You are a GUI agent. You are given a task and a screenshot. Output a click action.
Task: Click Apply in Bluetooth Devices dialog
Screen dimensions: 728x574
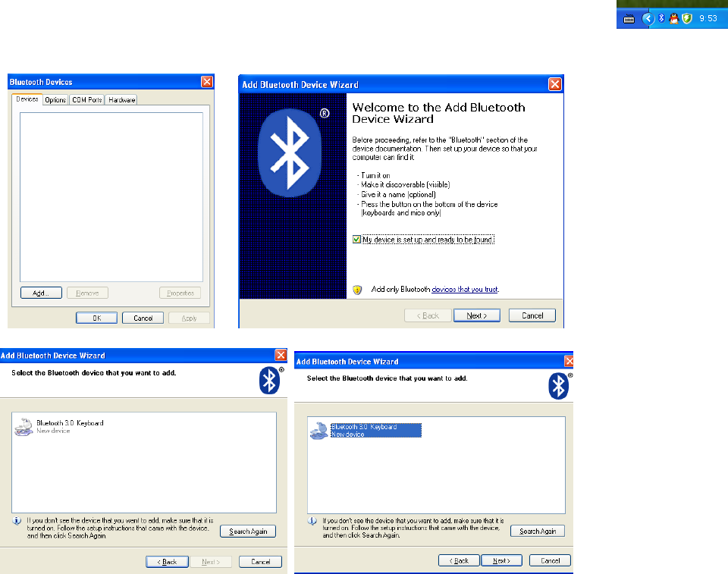point(189,318)
